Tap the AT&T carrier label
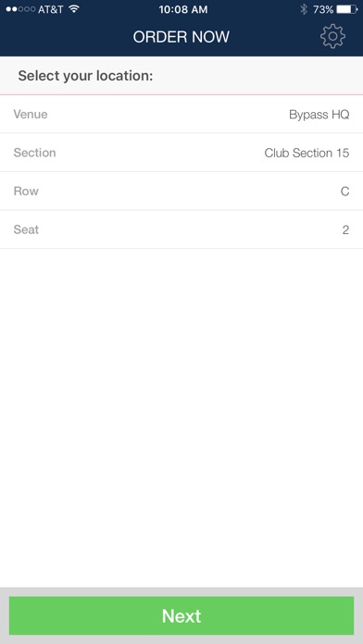The width and height of the screenshot is (363, 644). click(51, 9)
